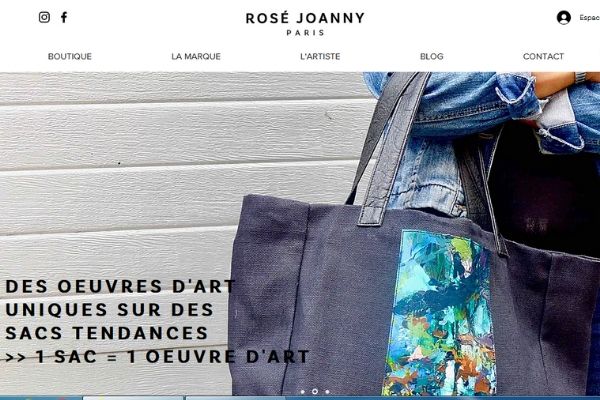This screenshot has height=400, width=600.
Task: Open the Espace member login link
Action: [x=589, y=18]
